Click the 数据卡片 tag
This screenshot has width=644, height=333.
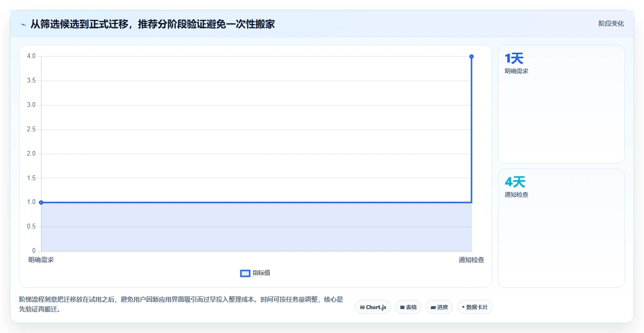click(474, 307)
